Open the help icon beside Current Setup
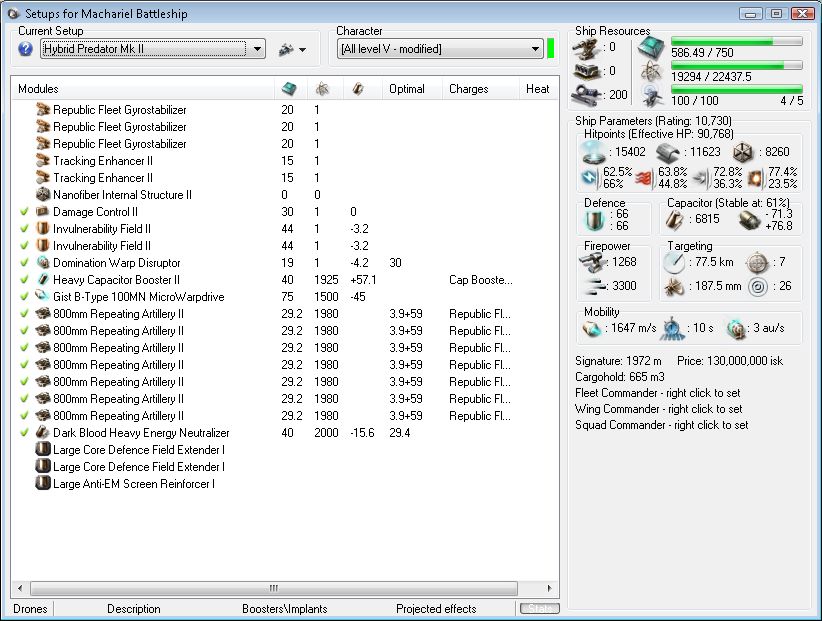This screenshot has width=822, height=621. pos(25,49)
